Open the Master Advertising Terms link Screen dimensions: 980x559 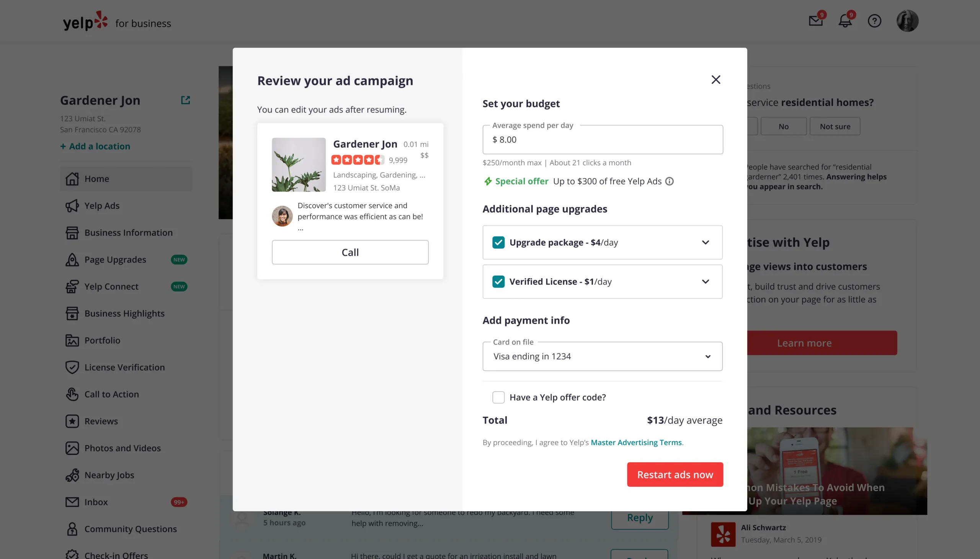tap(636, 443)
